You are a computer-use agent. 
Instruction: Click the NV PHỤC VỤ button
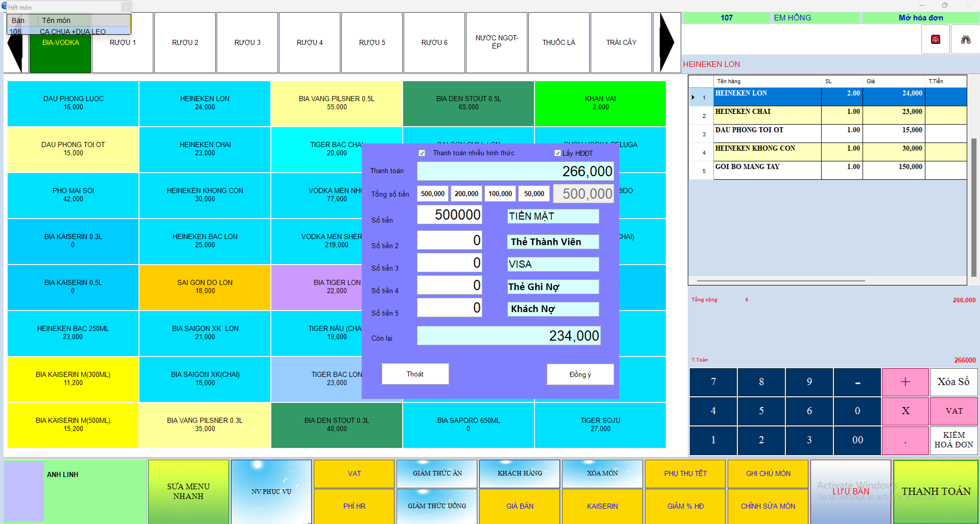click(x=271, y=491)
